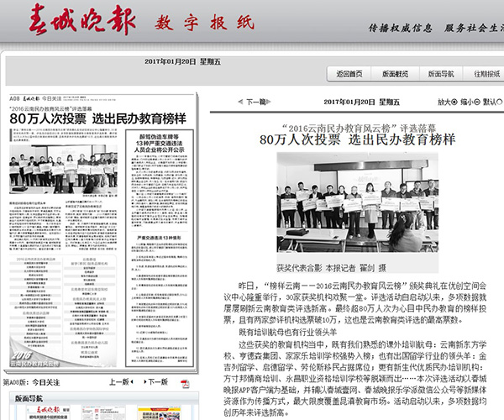Image resolution: width=504 pixels, height=420 pixels.
Task: Click the 80万人次投票 headline on page preview
Action: pos(97,119)
